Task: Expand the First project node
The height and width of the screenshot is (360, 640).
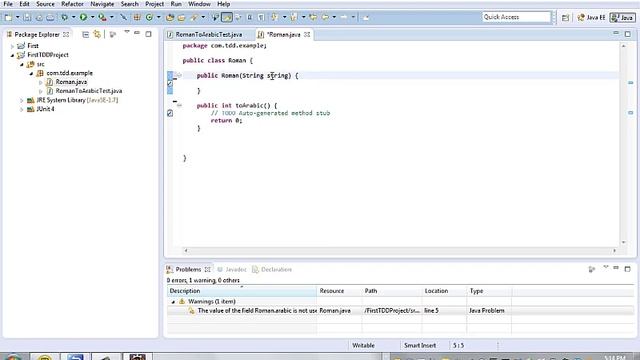Action: click(12, 46)
